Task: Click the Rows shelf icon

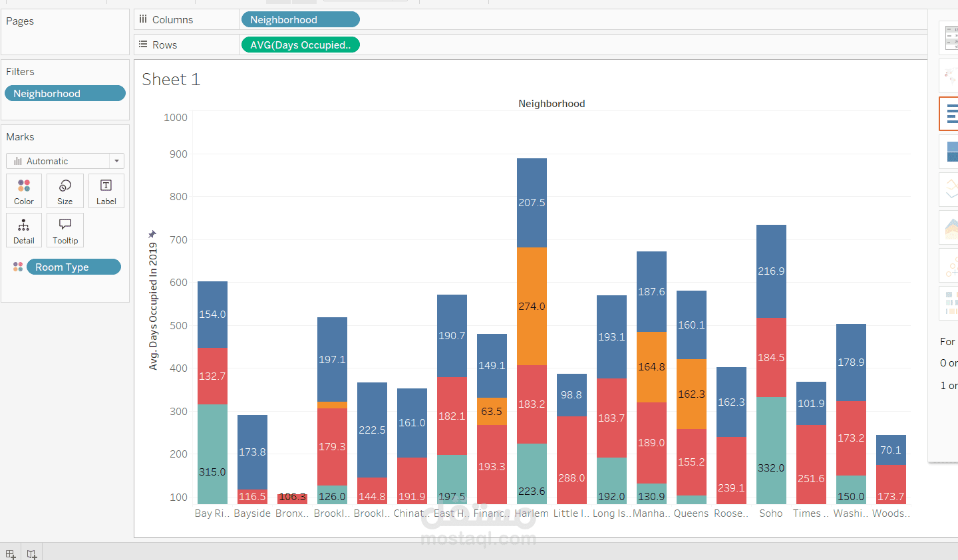Action: coord(143,45)
